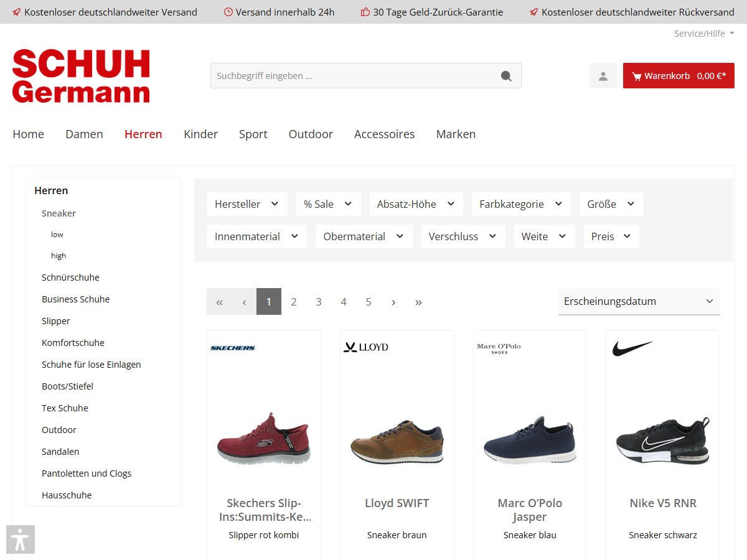Go to page 3
This screenshot has height=560, width=747.
[x=319, y=302]
